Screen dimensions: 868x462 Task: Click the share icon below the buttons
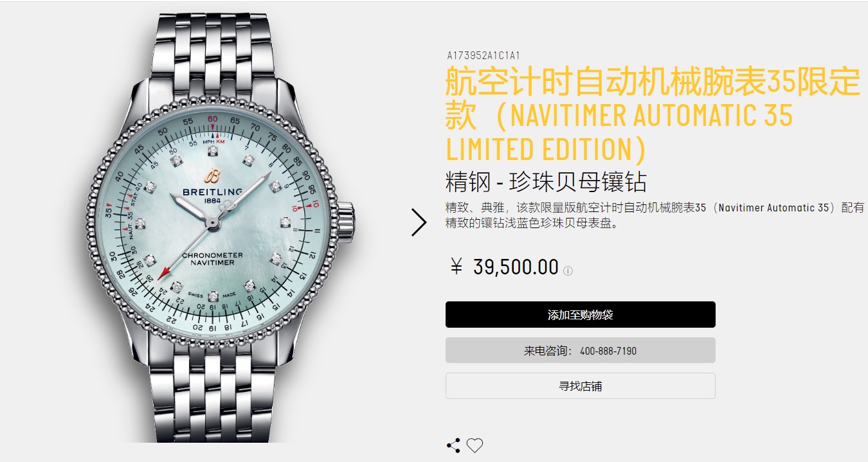(x=453, y=445)
